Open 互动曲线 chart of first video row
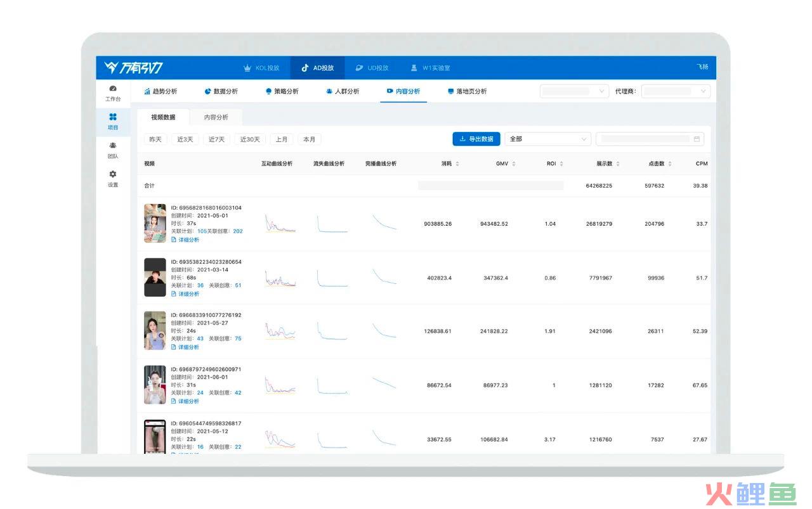This screenshot has width=812, height=509. click(280, 223)
